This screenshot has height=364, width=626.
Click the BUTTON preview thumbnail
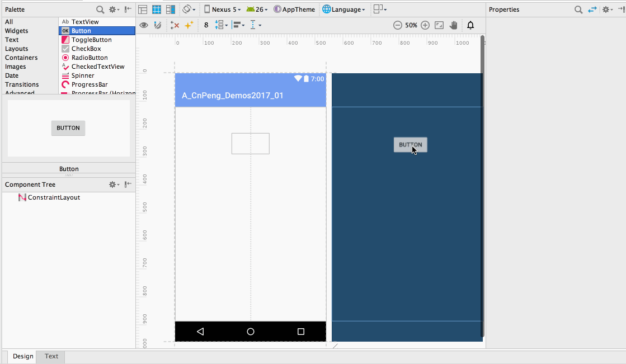point(68,128)
